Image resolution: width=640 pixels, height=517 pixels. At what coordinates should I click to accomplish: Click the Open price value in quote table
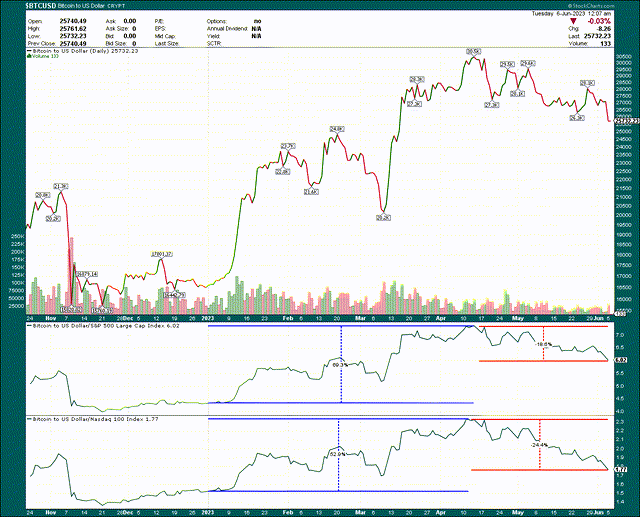coord(73,21)
